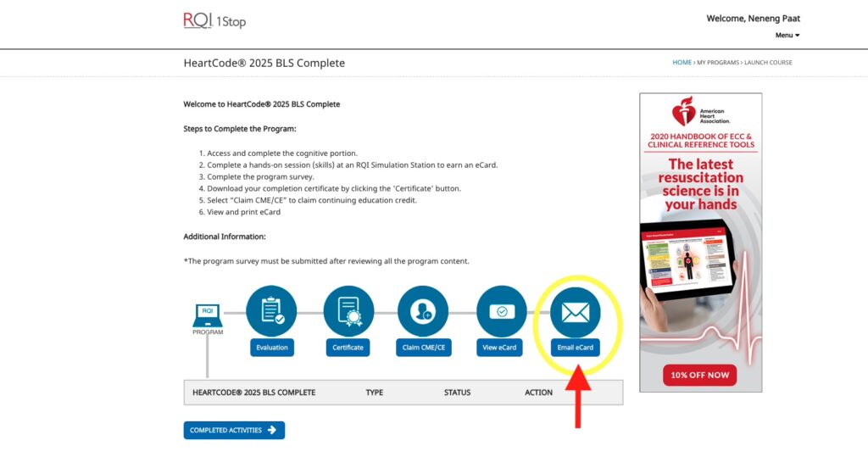Click the Email eCard envelope icon

click(x=575, y=311)
